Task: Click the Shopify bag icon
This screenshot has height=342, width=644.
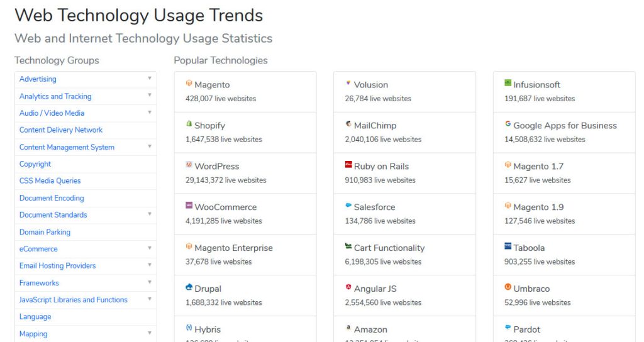Action: click(x=189, y=124)
